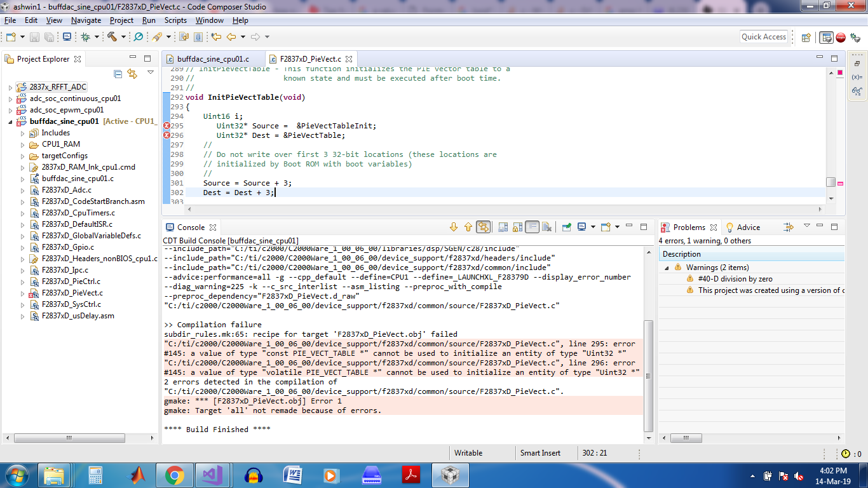
Task: Minimize the Console panel
Action: [629, 226]
